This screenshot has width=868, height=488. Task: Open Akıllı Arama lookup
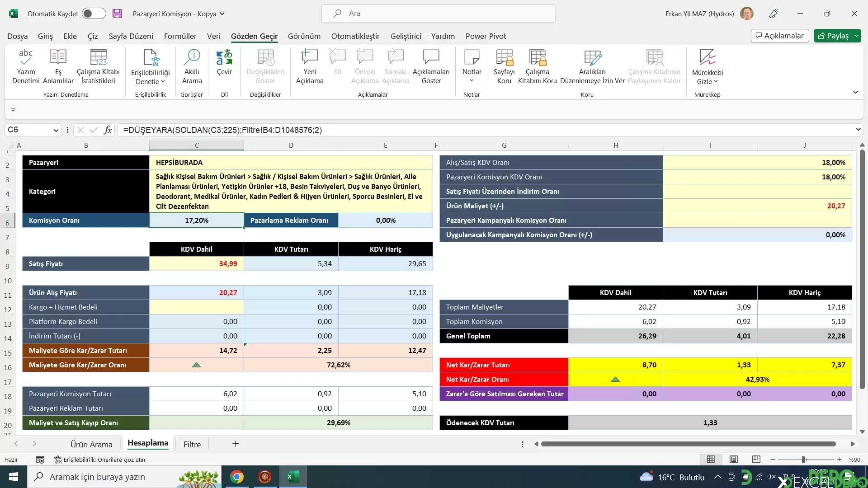(192, 67)
